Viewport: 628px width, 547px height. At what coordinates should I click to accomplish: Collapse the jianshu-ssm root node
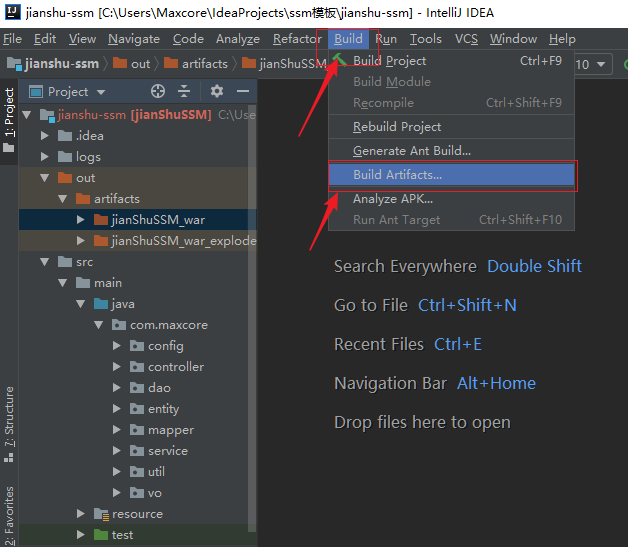(x=27, y=115)
